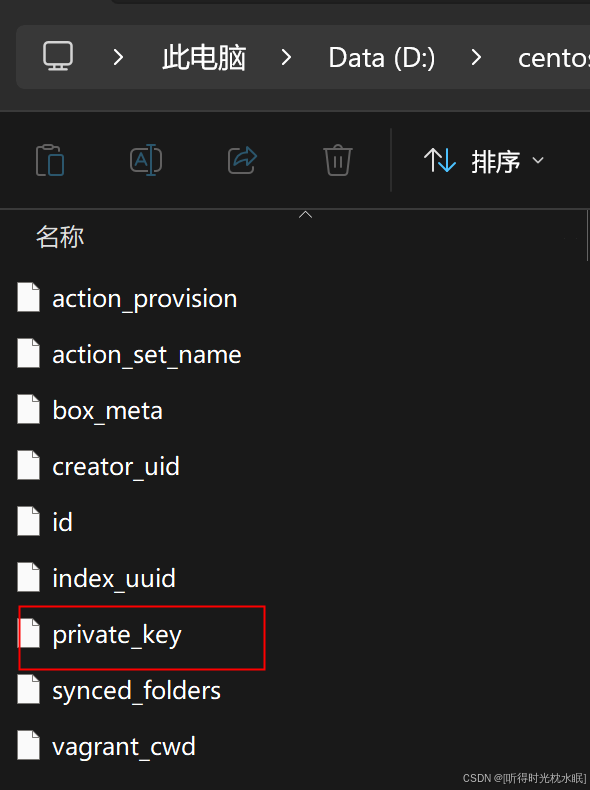
Task: Navigate to Data (D:) breadcrumb
Action: (x=381, y=58)
